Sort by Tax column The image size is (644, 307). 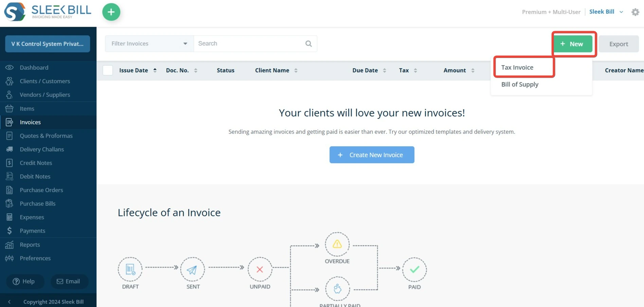click(x=408, y=70)
